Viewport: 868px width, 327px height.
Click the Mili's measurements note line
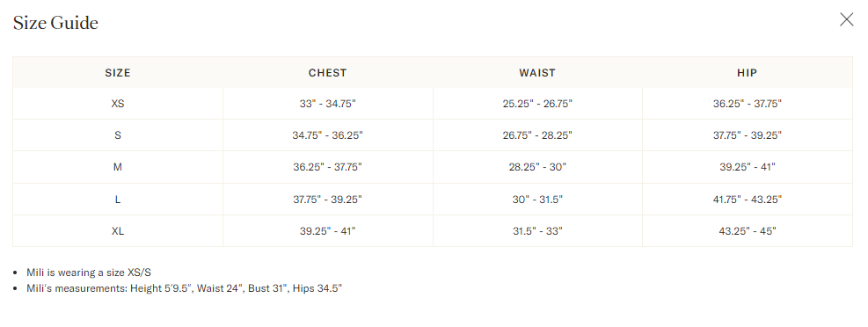pyautogui.click(x=185, y=288)
